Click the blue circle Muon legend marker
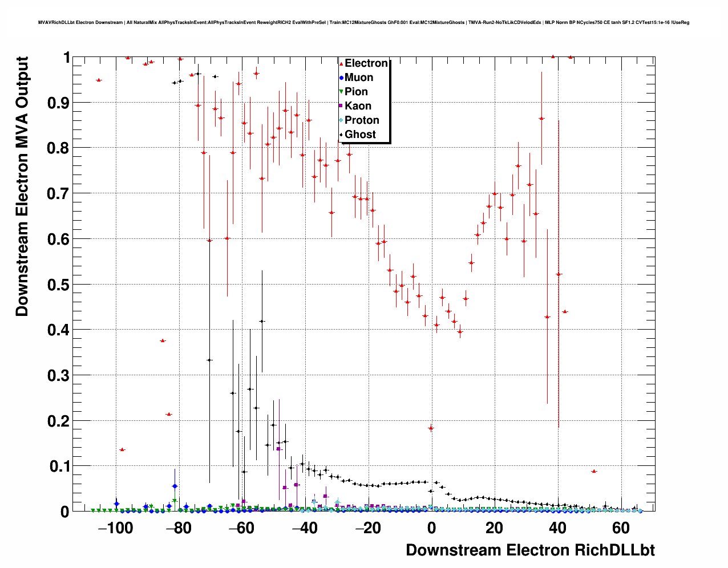This screenshot has width=728, height=568. click(341, 78)
